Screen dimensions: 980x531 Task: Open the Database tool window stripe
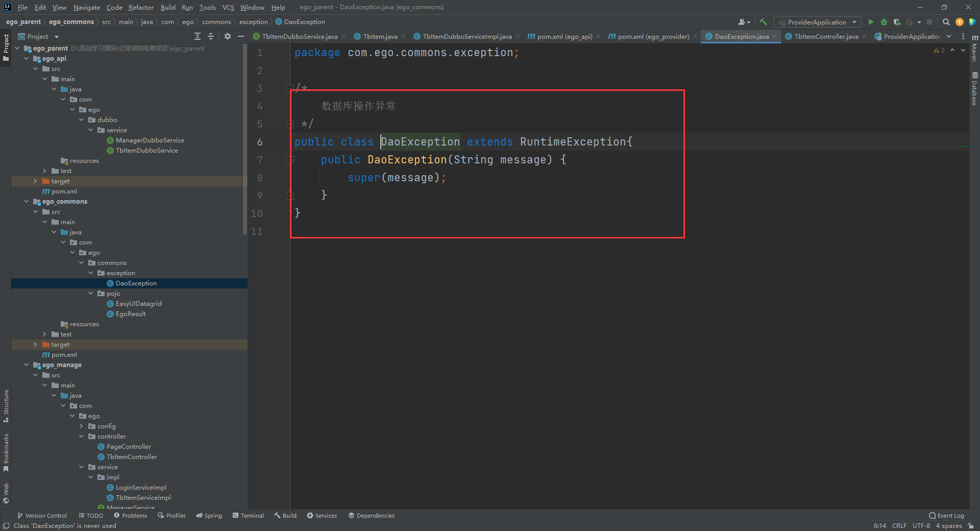(974, 88)
